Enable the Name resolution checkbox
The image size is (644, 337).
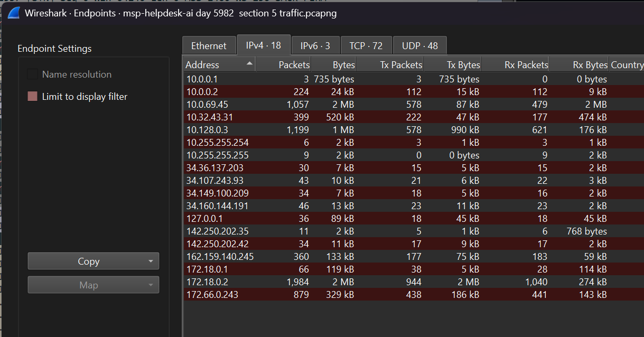pos(32,74)
